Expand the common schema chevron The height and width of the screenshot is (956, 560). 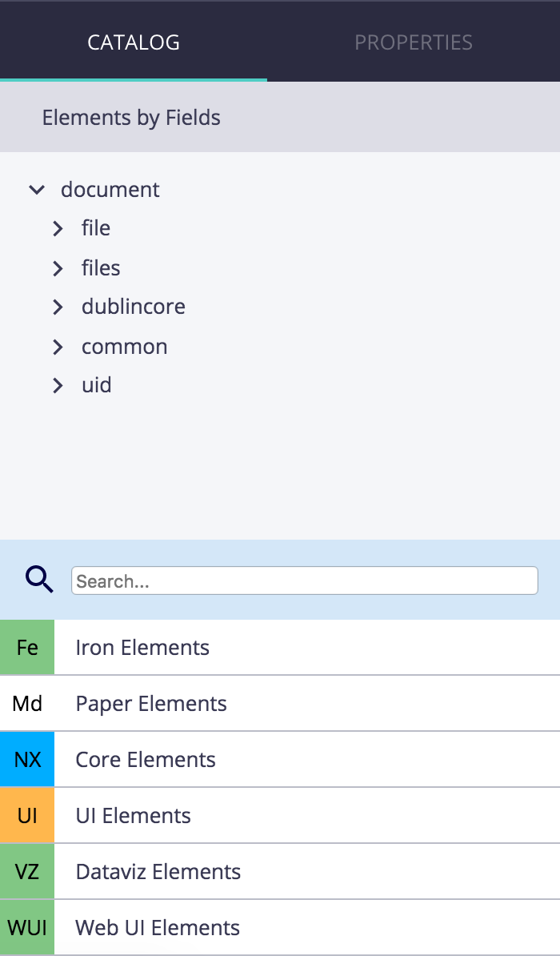click(x=58, y=347)
